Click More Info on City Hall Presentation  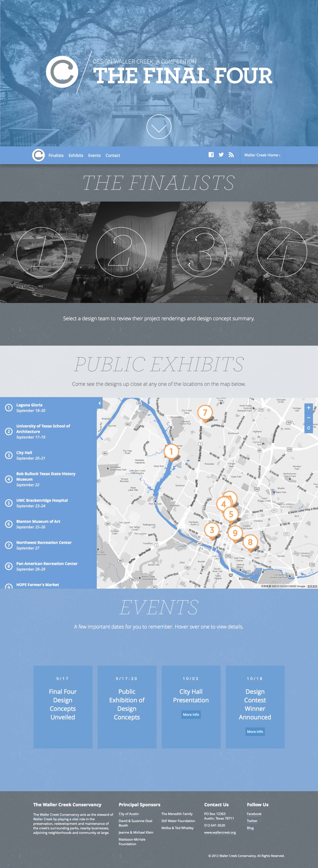(x=191, y=715)
